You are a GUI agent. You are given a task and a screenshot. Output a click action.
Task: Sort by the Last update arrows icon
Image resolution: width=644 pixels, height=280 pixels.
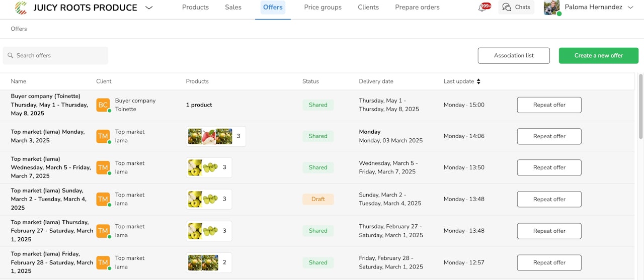pyautogui.click(x=478, y=81)
